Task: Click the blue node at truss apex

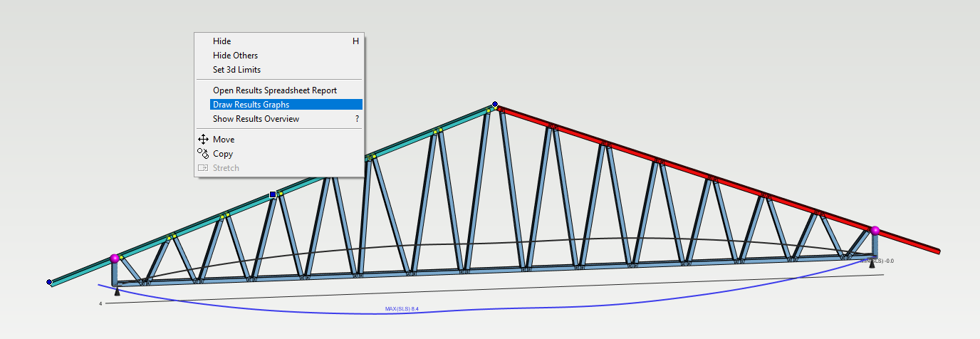Action: 495,104
